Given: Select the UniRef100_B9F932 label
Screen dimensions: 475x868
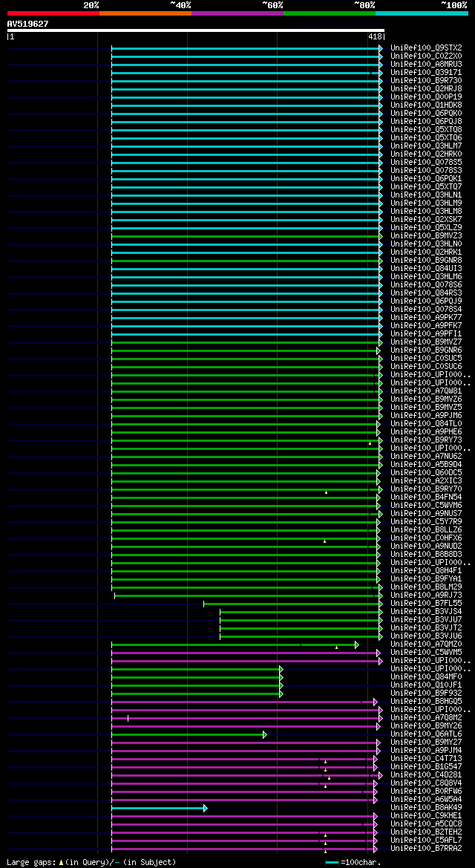Looking at the screenshot, I should pyautogui.click(x=426, y=693).
